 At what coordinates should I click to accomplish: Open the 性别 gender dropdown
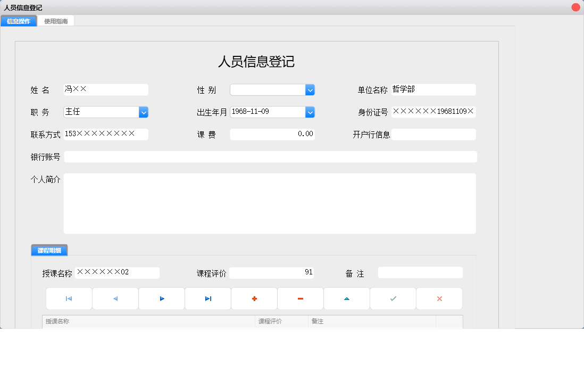click(310, 89)
